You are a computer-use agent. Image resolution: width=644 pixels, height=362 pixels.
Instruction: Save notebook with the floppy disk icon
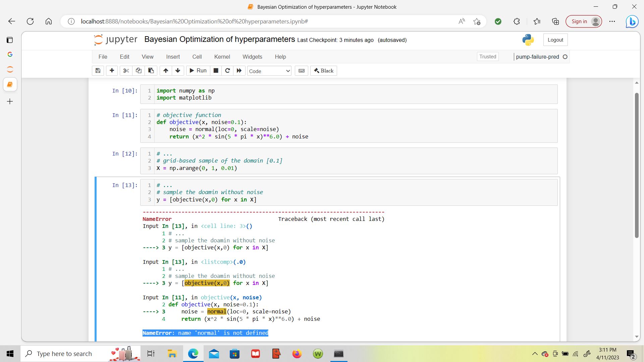coord(98,71)
